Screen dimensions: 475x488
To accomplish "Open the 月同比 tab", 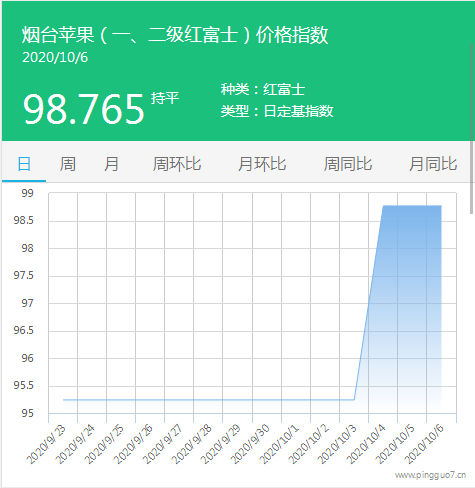I will click(433, 164).
